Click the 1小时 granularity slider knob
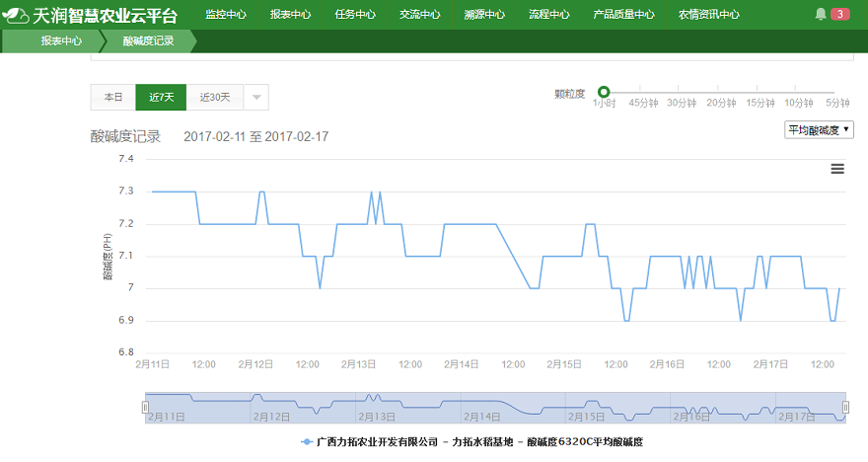The image size is (868, 462). coord(604,92)
